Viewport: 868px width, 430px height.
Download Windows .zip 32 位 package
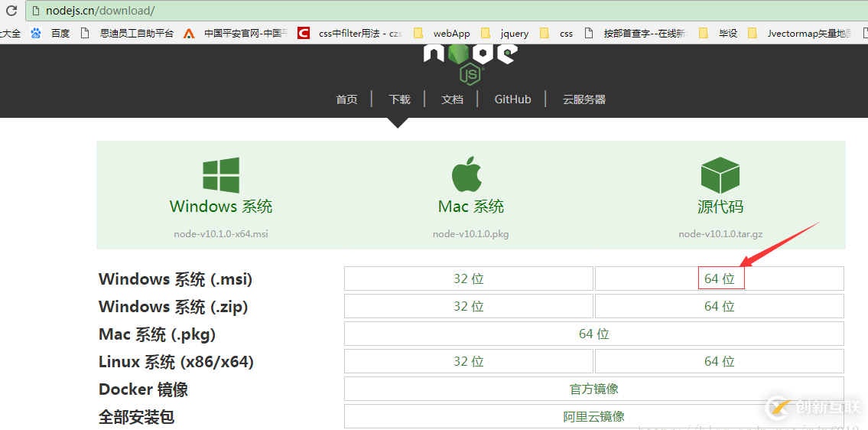click(x=468, y=306)
